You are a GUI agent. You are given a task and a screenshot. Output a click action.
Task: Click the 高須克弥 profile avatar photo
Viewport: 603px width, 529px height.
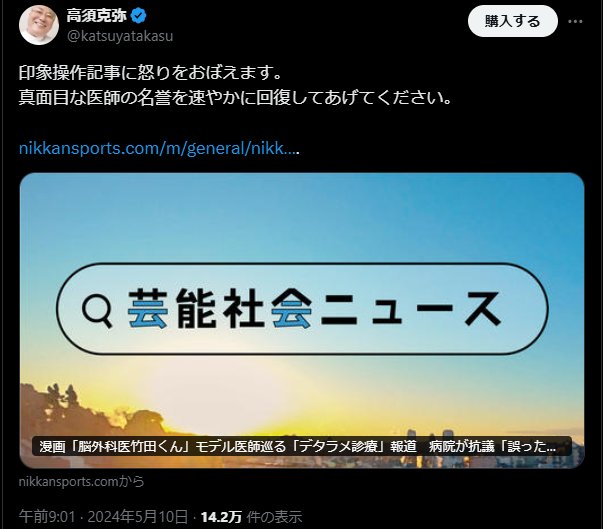pos(39,25)
